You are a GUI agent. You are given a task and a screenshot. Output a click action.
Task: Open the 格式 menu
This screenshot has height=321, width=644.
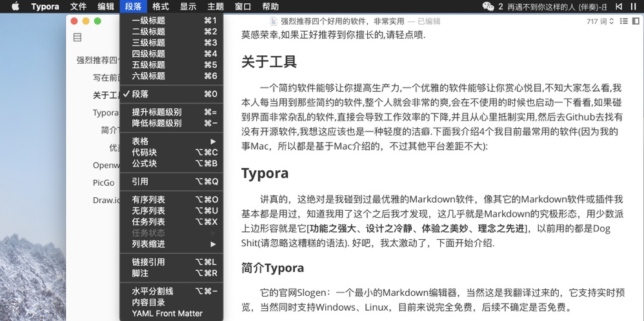(x=161, y=6)
